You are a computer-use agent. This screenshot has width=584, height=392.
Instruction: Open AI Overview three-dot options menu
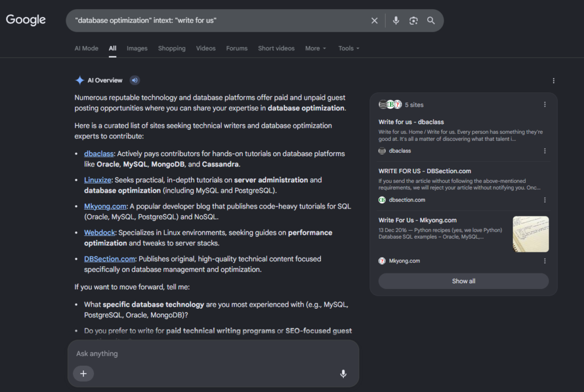[553, 81]
